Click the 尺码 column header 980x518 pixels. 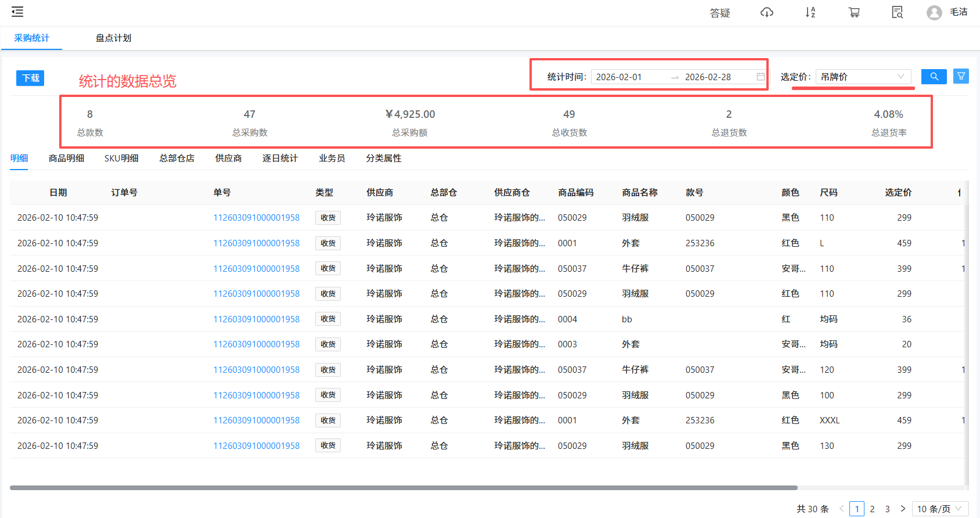(828, 192)
